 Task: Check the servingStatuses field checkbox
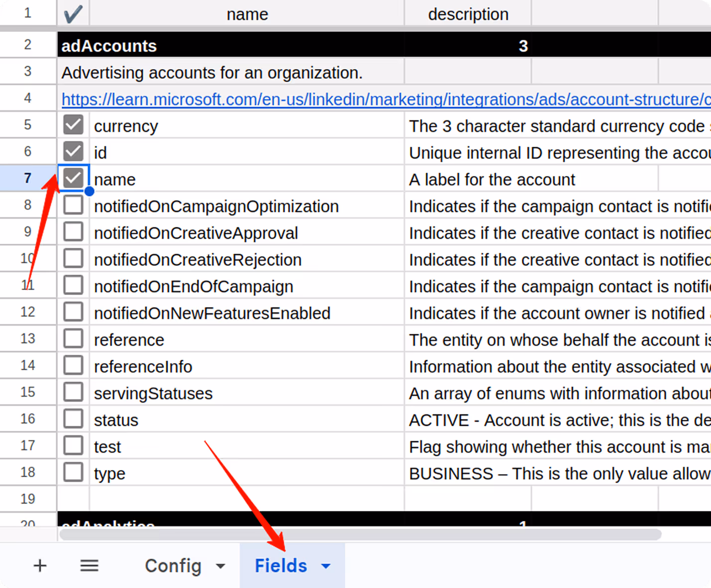click(73, 392)
